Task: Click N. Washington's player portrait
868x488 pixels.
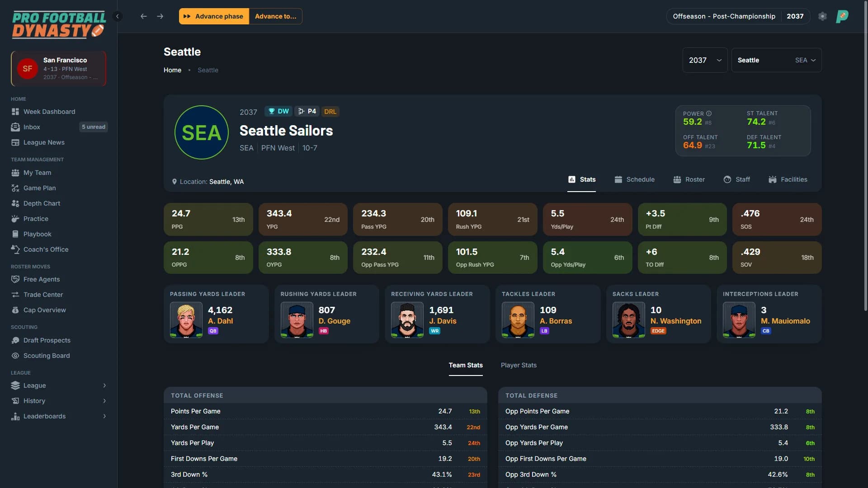Action: click(x=629, y=320)
